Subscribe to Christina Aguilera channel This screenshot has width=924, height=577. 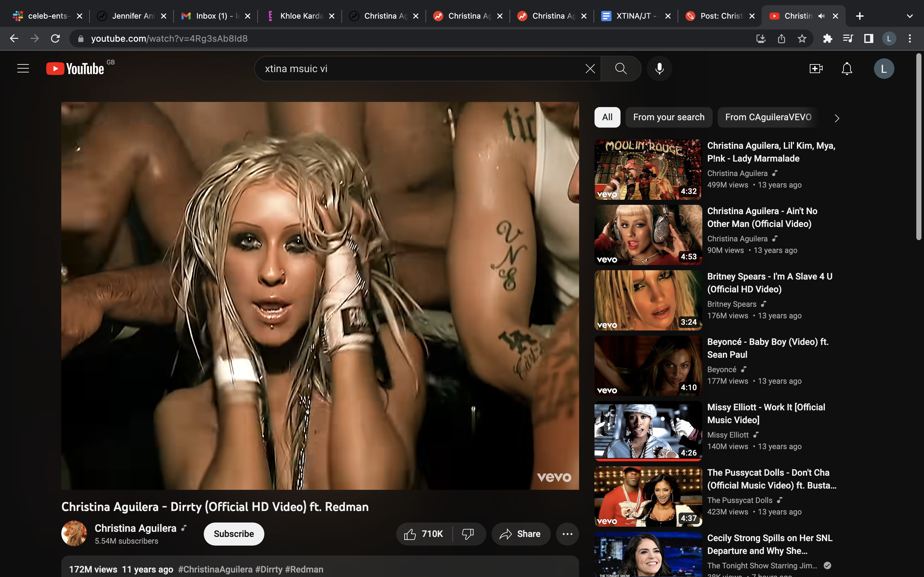coord(234,534)
